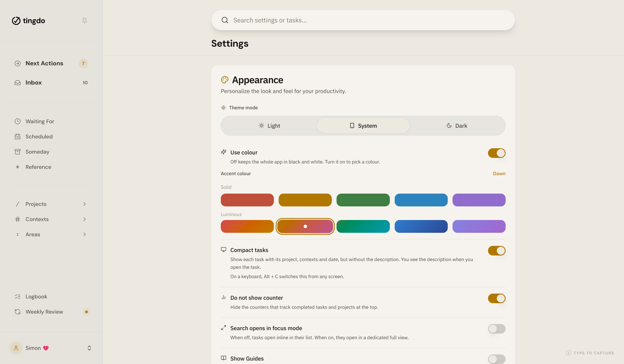Click the Scheduled calendar icon
This screenshot has height=364, width=624.
(x=18, y=137)
